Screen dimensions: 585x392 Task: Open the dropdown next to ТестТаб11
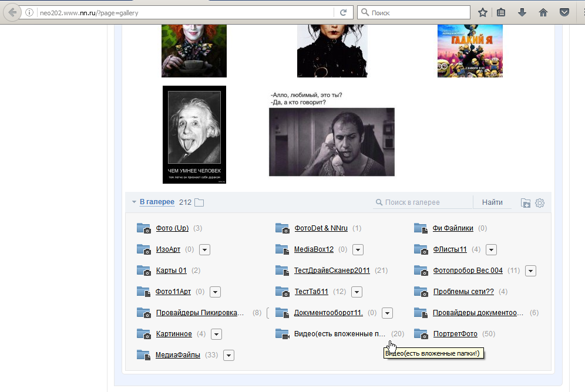(357, 292)
